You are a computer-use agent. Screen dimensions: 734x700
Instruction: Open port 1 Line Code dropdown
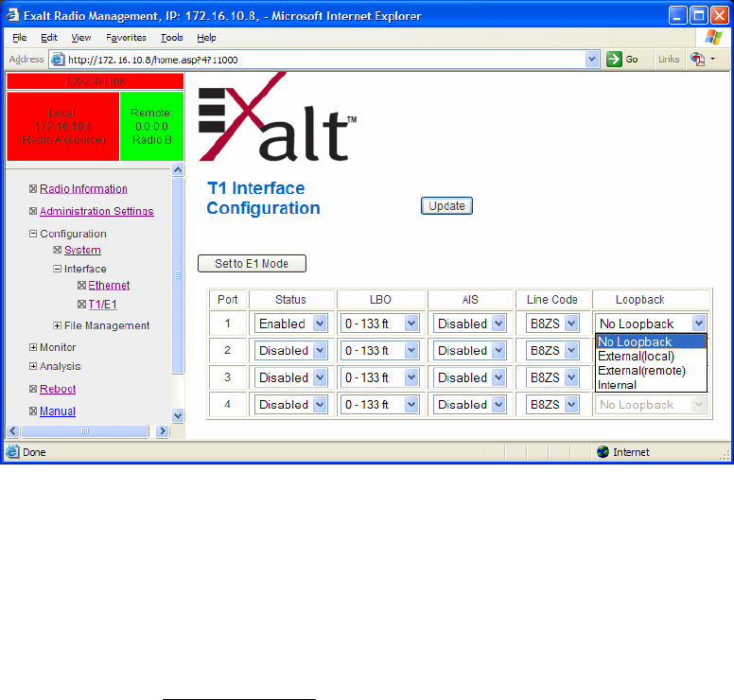pos(571,324)
